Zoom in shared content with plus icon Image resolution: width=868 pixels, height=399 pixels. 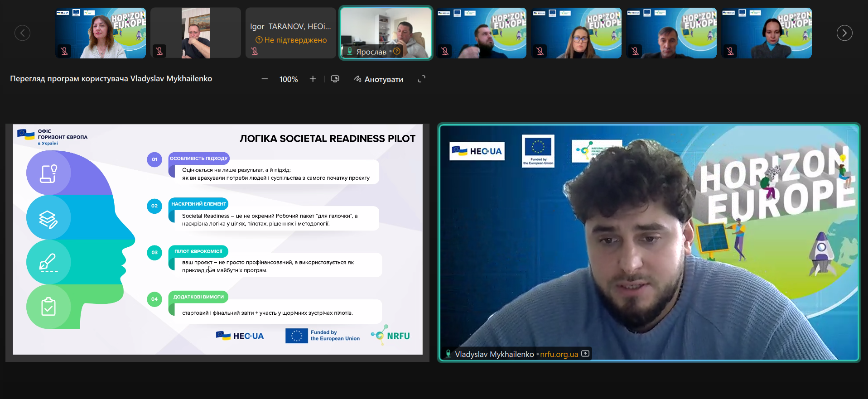tap(313, 79)
